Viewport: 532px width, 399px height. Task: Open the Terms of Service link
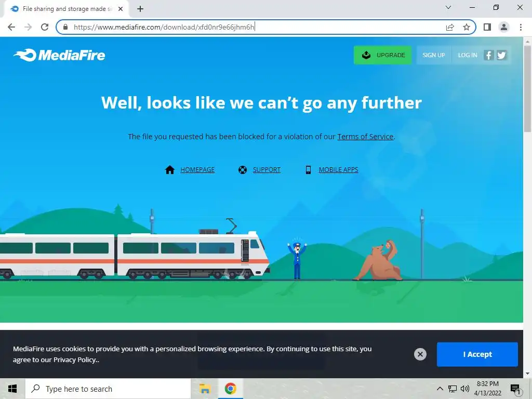coord(365,137)
